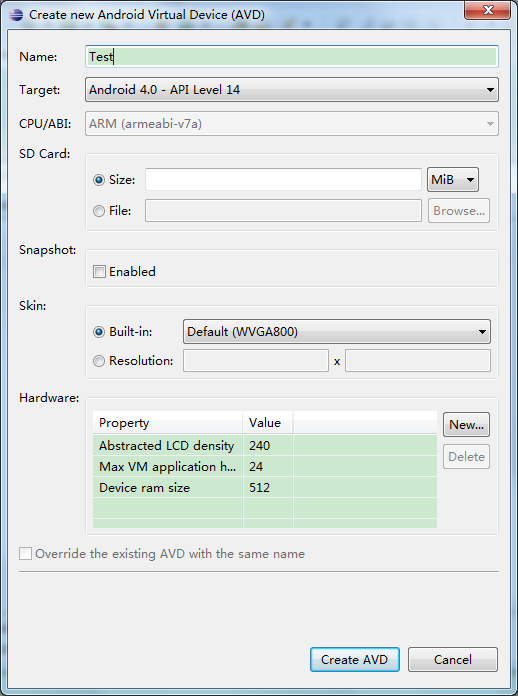Enable the Snapshot checkbox
Screen dimensions: 518x696
(99, 272)
